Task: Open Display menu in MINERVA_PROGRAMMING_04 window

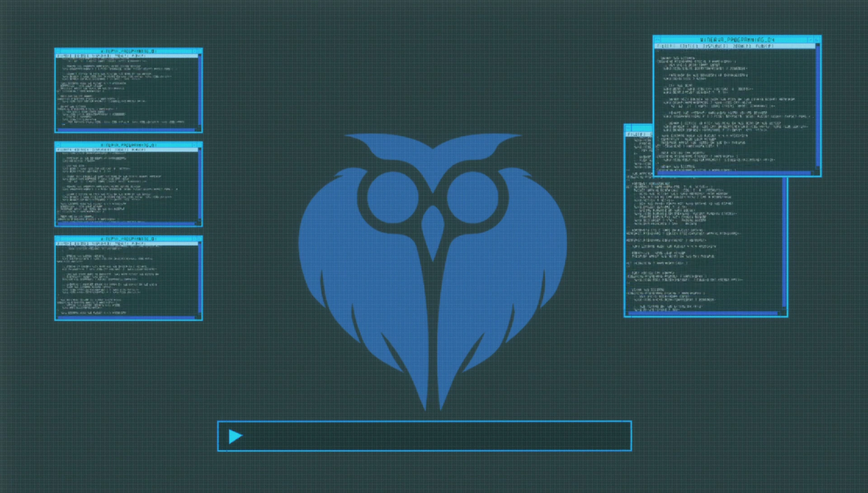Action: click(716, 46)
